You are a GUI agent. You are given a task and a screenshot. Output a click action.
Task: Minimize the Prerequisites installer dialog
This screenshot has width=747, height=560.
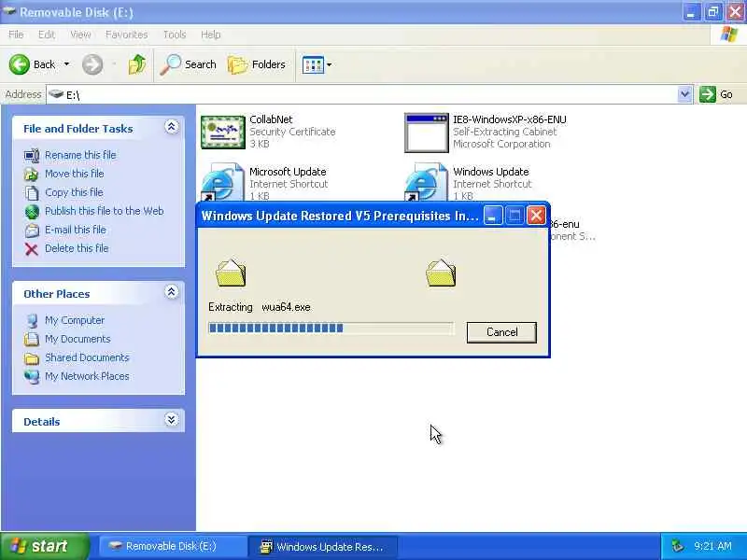(x=493, y=216)
